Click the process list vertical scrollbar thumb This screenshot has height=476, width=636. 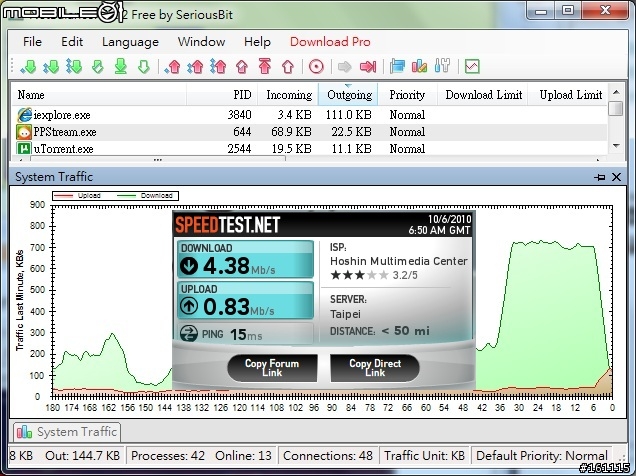617,108
